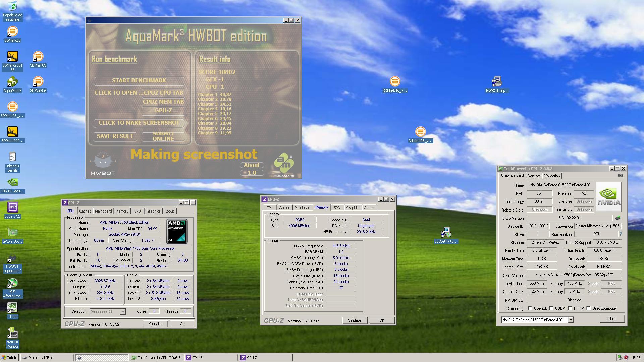Click SUBMIT ONLINE in AquaMark

point(163,136)
